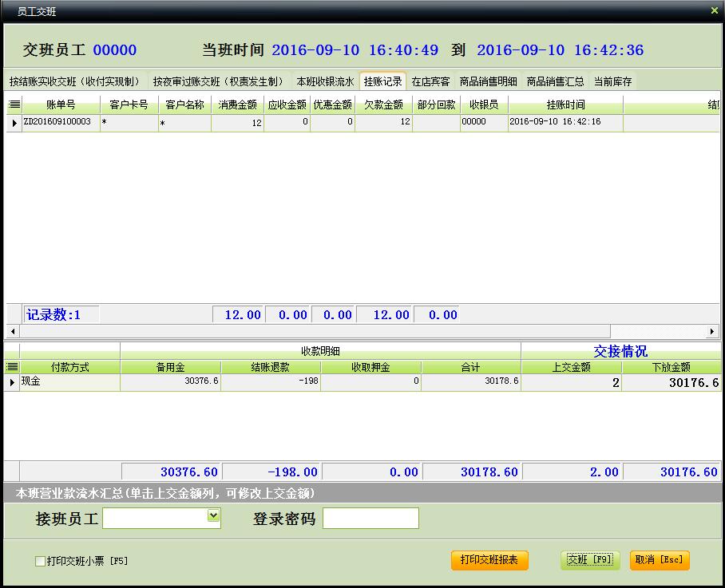The image size is (725, 588).
Task: Click the 下放金额 column header
Action: click(672, 367)
